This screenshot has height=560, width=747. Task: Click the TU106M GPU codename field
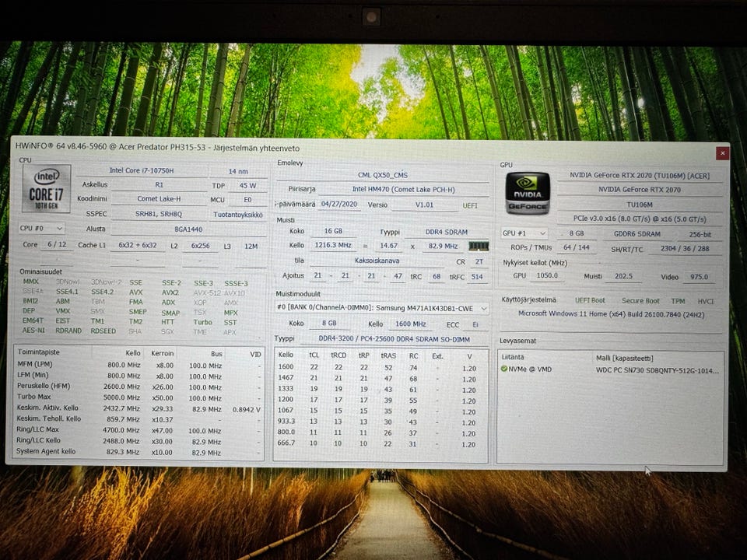tap(640, 205)
